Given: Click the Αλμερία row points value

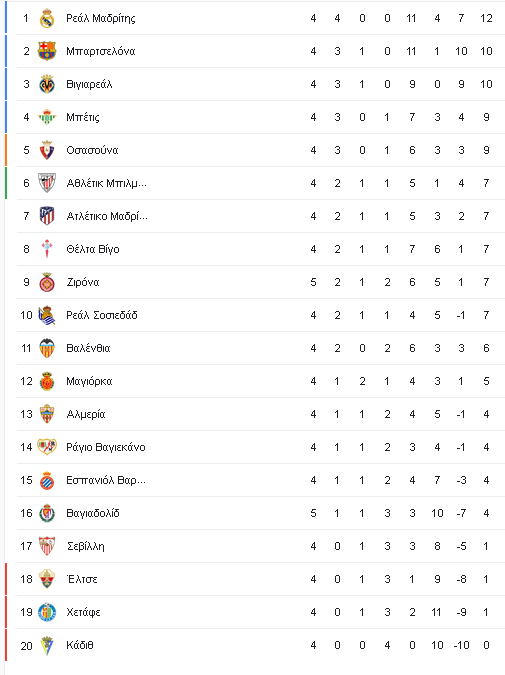Looking at the screenshot, I should [486, 414].
